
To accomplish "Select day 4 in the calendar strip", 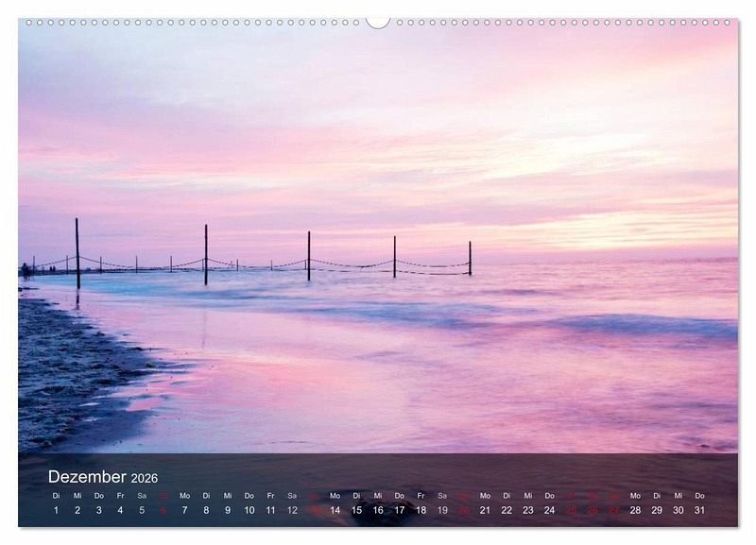I will (120, 510).
